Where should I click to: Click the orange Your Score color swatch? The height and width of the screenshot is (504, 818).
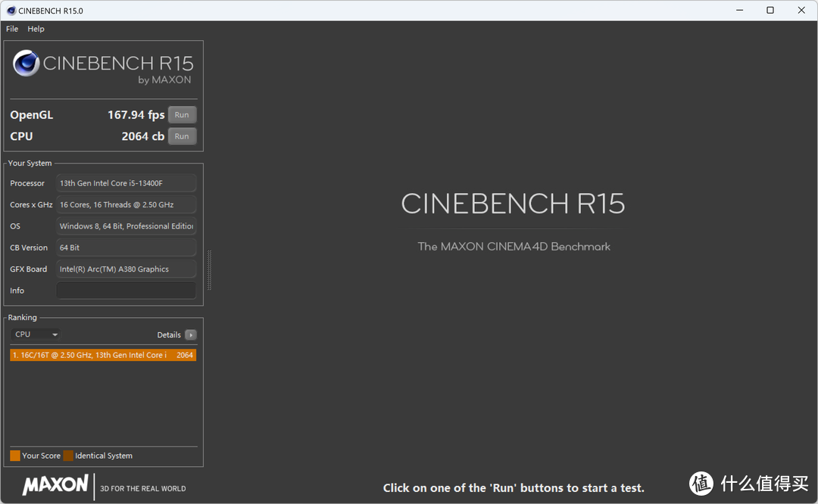click(x=15, y=456)
